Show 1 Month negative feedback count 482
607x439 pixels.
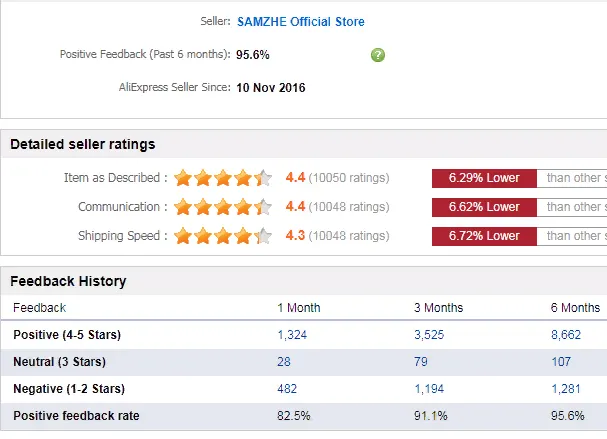coord(288,388)
